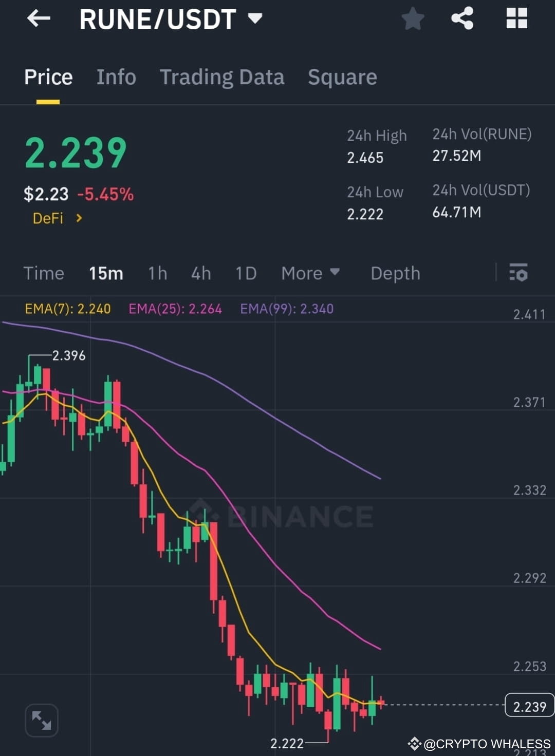View the Depth chart
The width and height of the screenshot is (555, 756).
395,273
